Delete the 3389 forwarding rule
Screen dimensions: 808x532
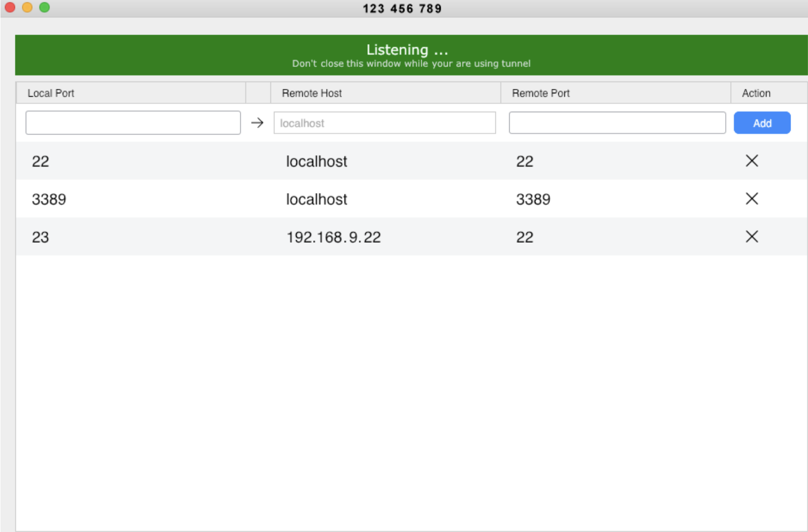point(751,199)
